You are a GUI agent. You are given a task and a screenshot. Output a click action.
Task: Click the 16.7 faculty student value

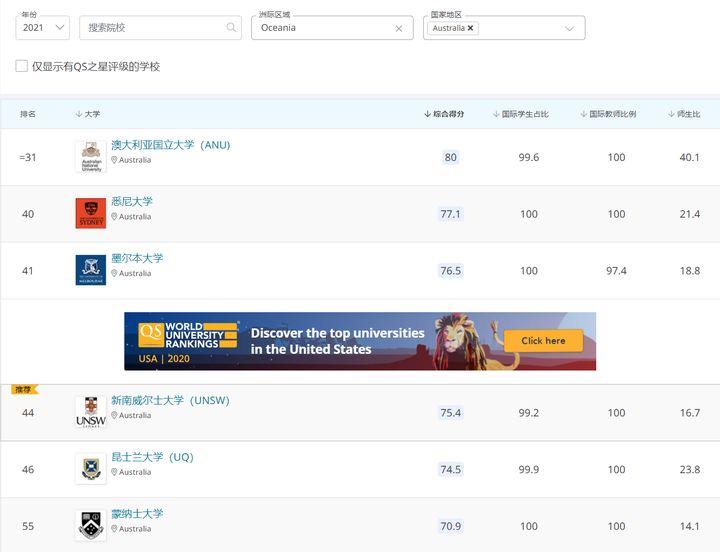[690, 413]
